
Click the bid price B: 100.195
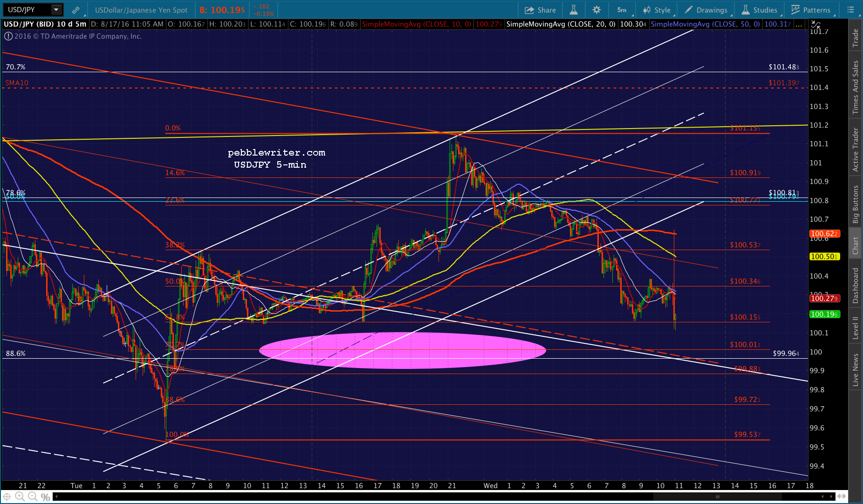pyautogui.click(x=222, y=10)
